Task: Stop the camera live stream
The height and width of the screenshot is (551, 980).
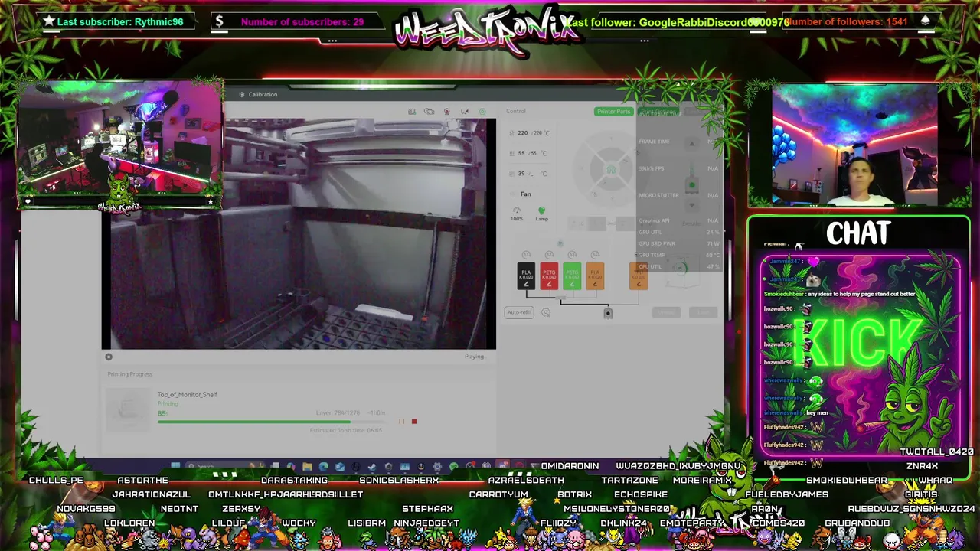Action: pyautogui.click(x=109, y=357)
